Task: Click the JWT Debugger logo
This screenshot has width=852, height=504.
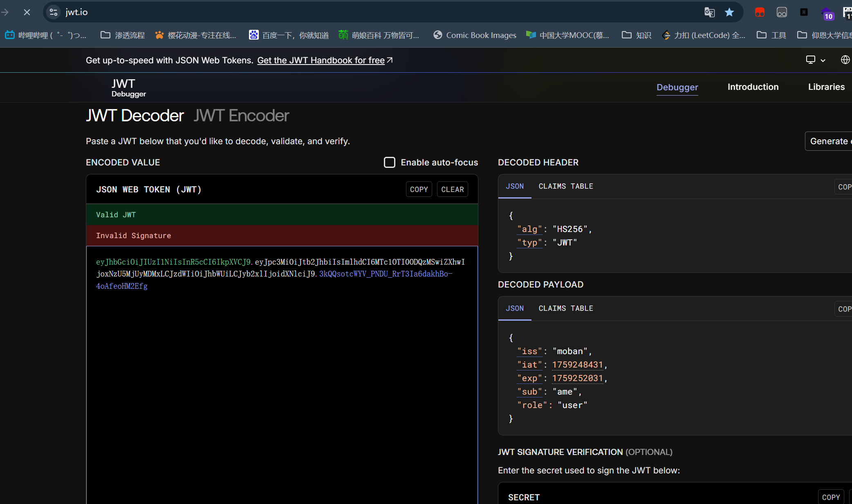Action: coord(128,87)
